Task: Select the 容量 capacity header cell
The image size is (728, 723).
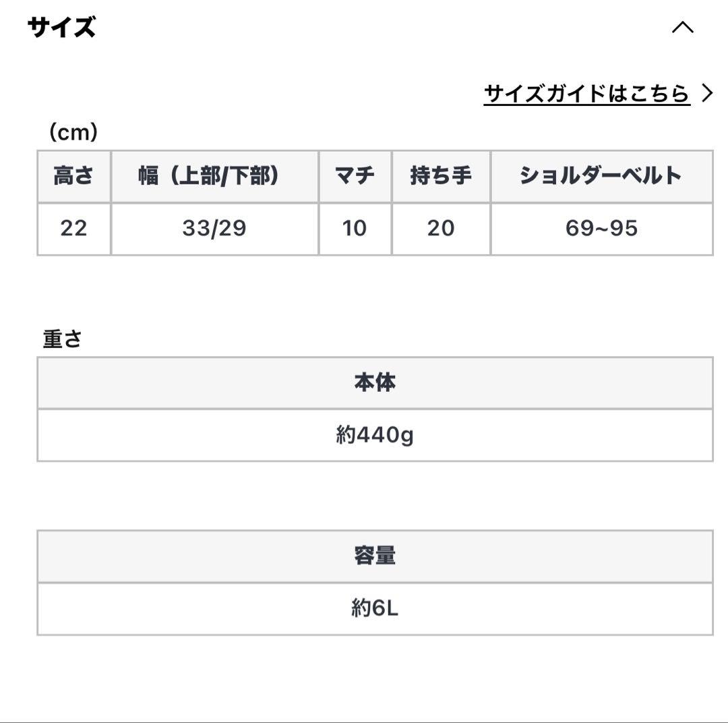Action: pyautogui.click(x=375, y=556)
